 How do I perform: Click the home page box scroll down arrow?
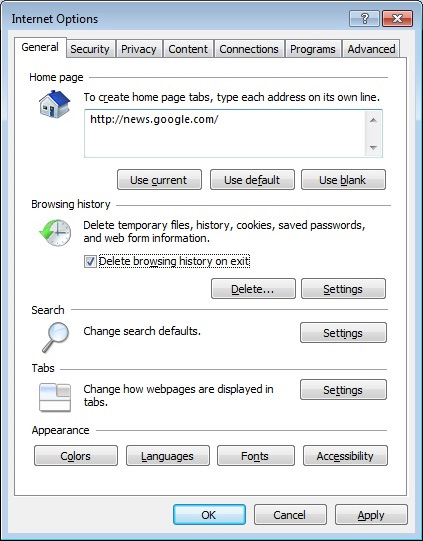coord(373,147)
